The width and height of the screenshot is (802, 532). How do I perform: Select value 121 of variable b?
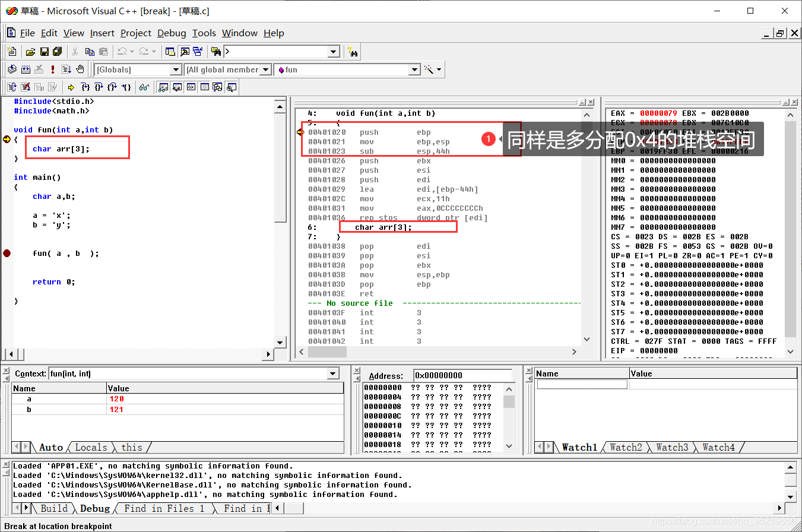(x=116, y=410)
